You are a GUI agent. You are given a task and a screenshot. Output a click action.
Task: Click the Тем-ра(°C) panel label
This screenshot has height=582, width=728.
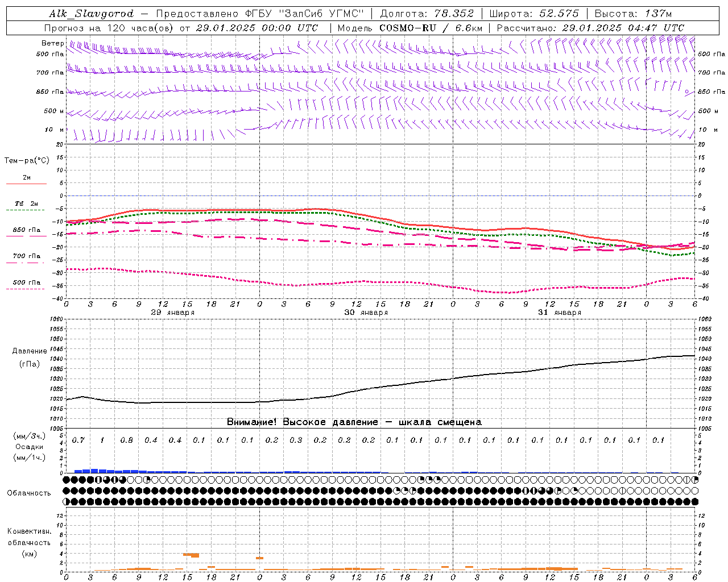tap(27, 161)
